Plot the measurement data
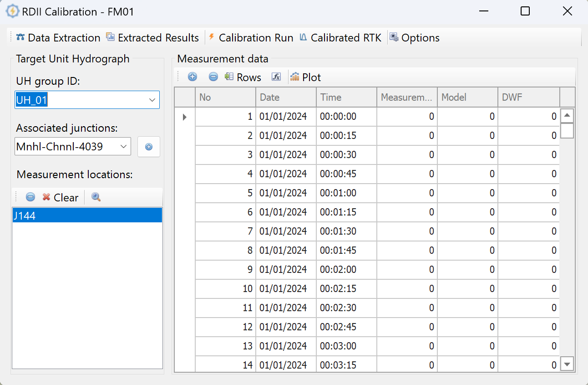The image size is (588, 385). tap(306, 77)
